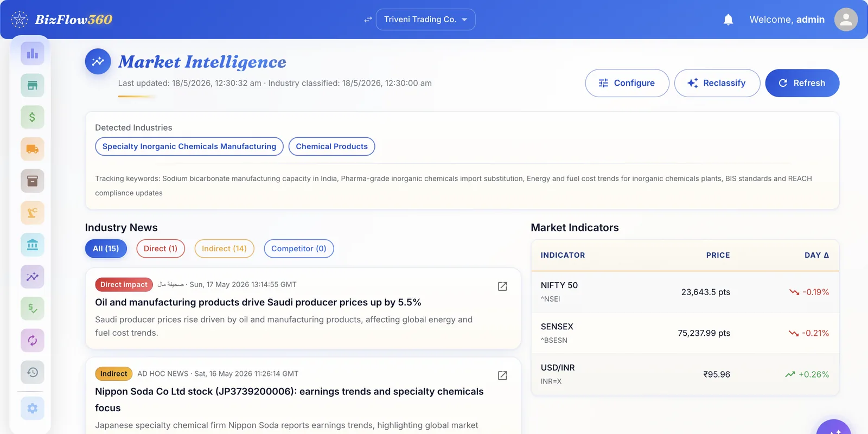
Task: Open the Saudi producer prices headline
Action: (x=258, y=302)
